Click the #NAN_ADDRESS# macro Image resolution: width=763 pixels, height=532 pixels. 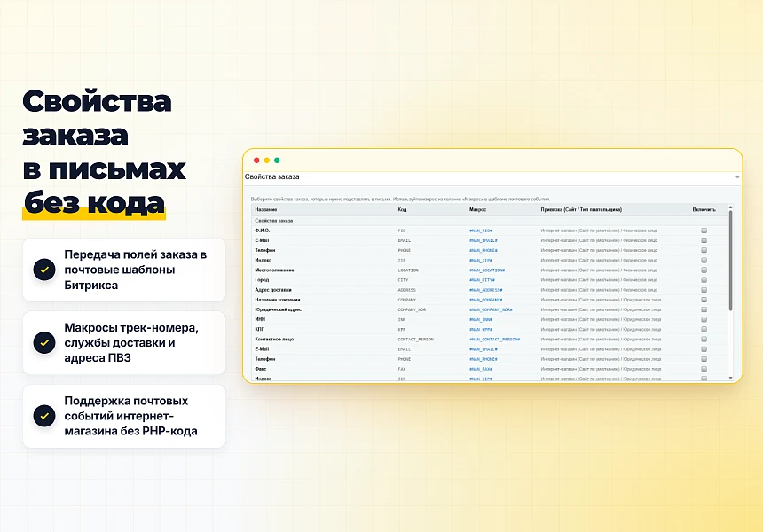[486, 290]
